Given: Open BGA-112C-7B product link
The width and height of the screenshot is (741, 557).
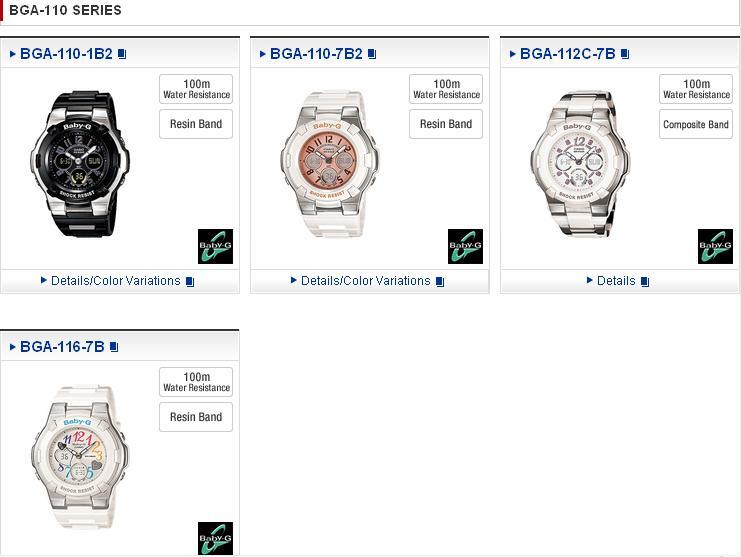Looking at the screenshot, I should (x=568, y=54).
